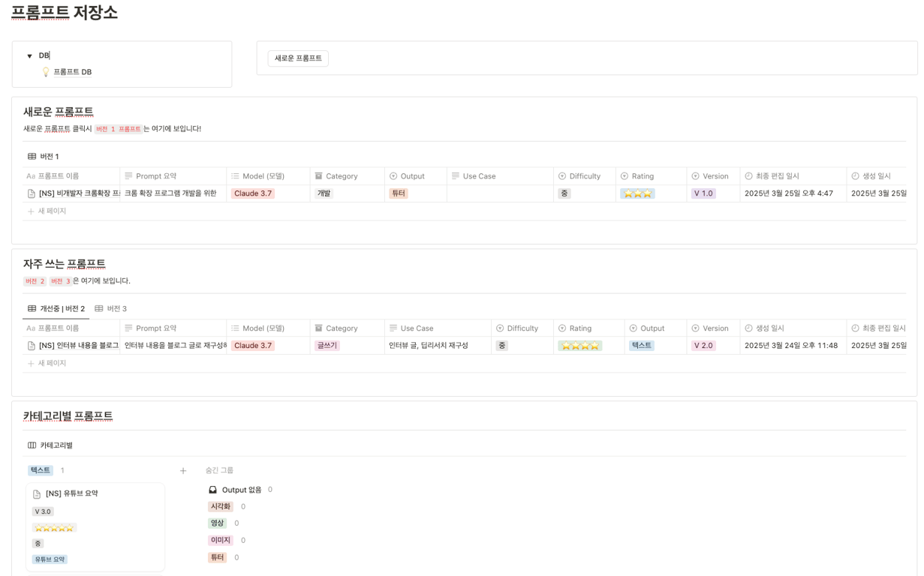Click the inbox icon beside Output 없음
The height and width of the screenshot is (576, 924).
click(212, 490)
